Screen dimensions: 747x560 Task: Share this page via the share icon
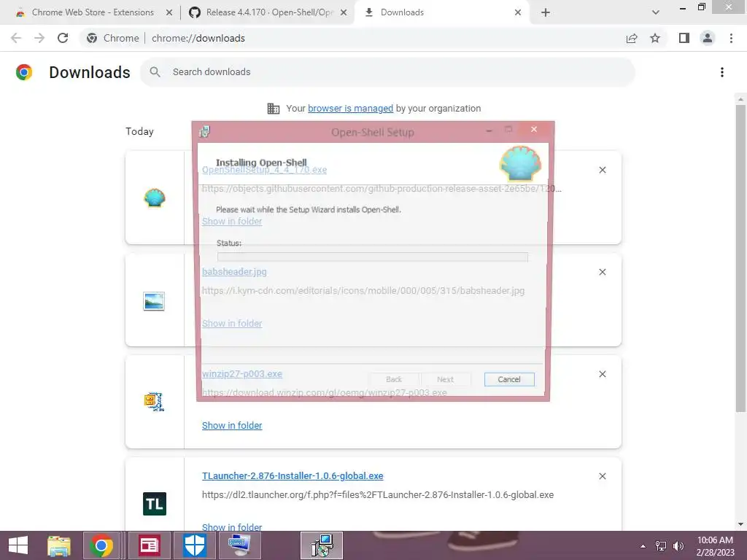(632, 38)
